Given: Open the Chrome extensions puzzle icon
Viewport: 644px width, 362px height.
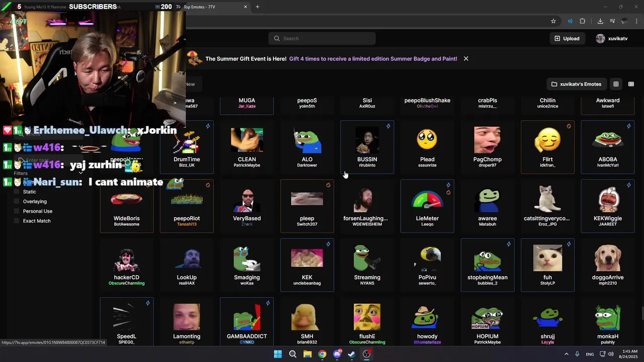Looking at the screenshot, I should click(x=583, y=21).
